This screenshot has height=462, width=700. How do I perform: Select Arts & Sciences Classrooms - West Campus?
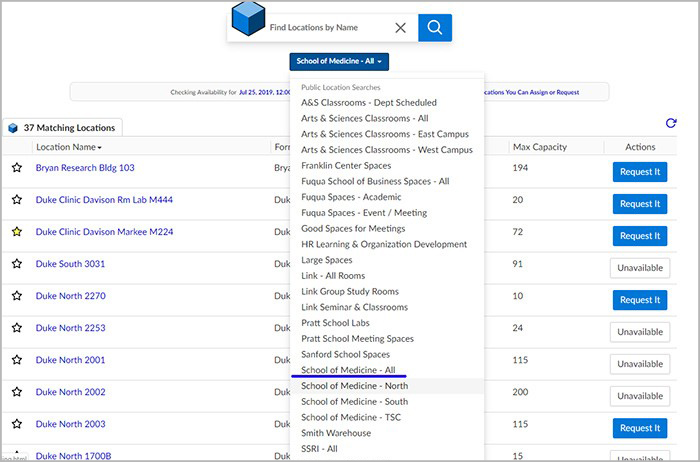point(387,150)
